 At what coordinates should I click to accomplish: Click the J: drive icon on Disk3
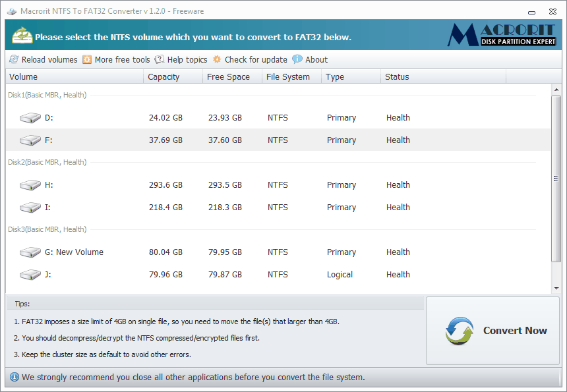(x=30, y=274)
